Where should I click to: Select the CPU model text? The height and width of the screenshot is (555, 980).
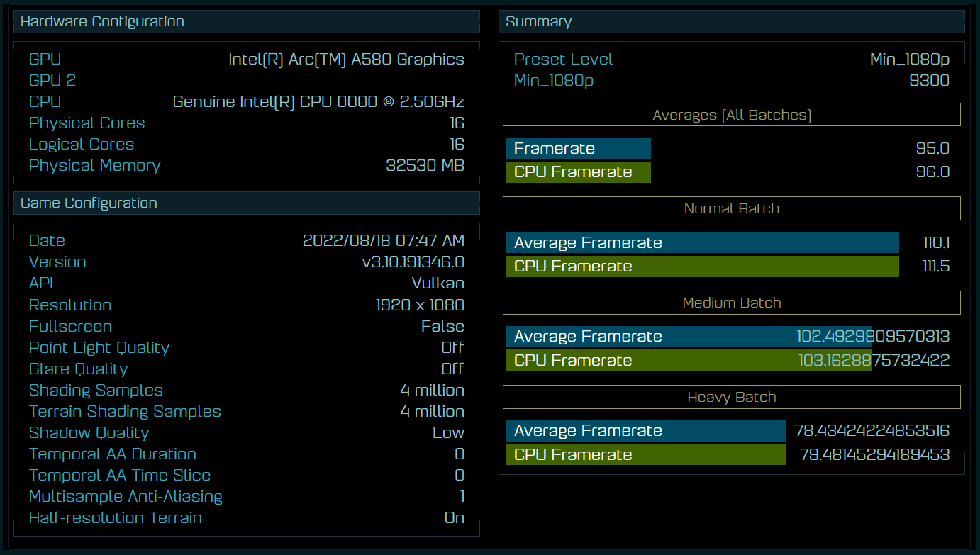pyautogui.click(x=319, y=101)
